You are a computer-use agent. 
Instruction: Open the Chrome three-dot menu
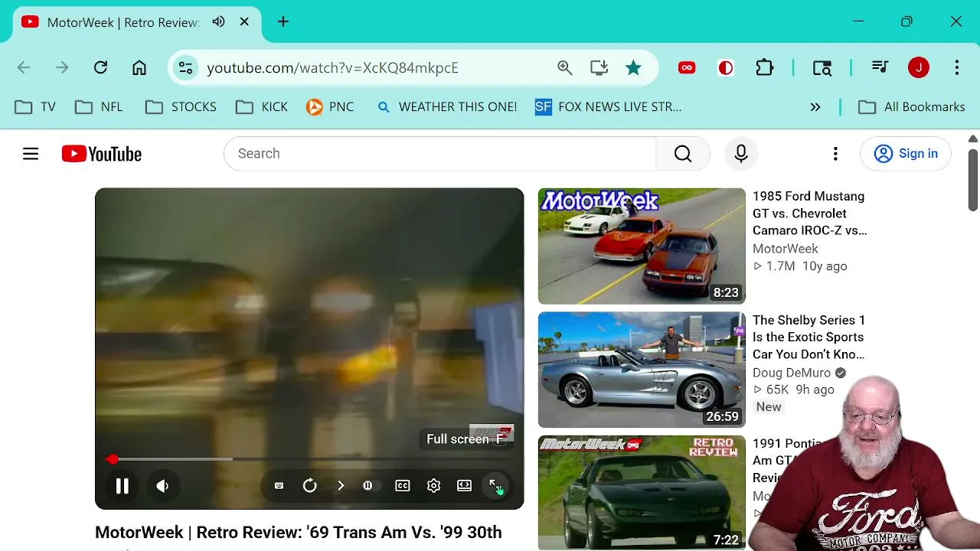(957, 68)
